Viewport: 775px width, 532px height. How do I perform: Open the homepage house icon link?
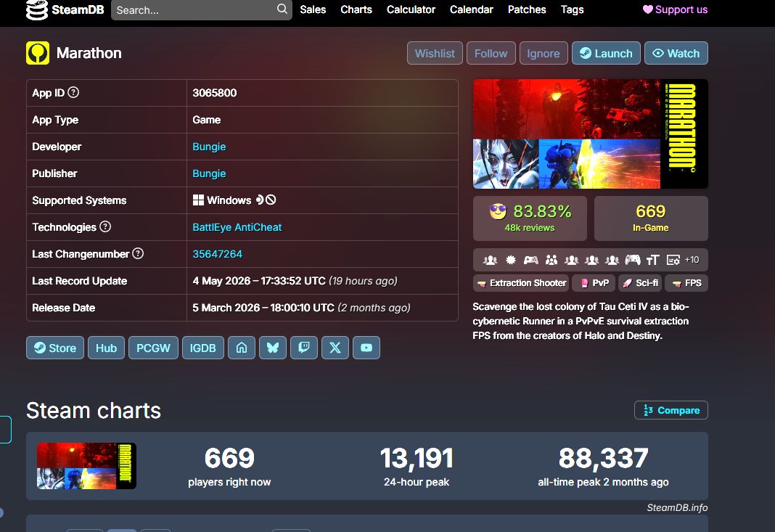(x=242, y=348)
